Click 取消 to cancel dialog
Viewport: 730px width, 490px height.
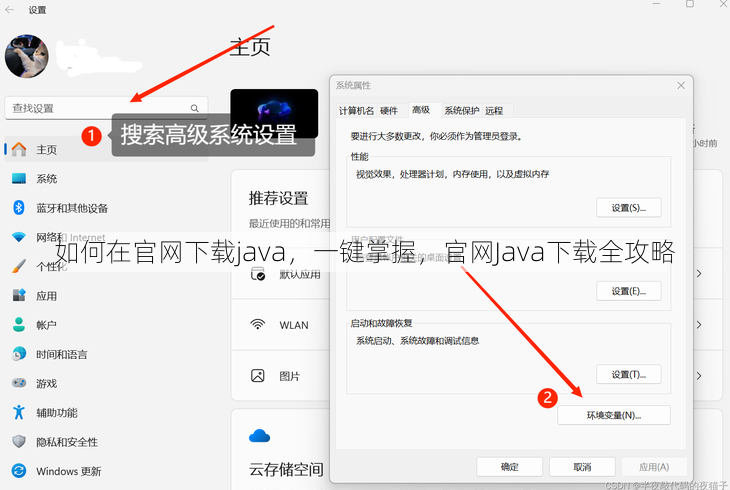point(582,467)
